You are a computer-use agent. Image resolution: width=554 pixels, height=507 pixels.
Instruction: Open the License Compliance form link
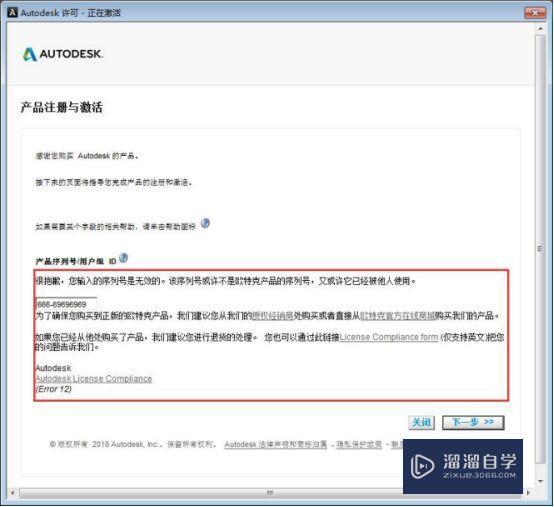(389, 337)
